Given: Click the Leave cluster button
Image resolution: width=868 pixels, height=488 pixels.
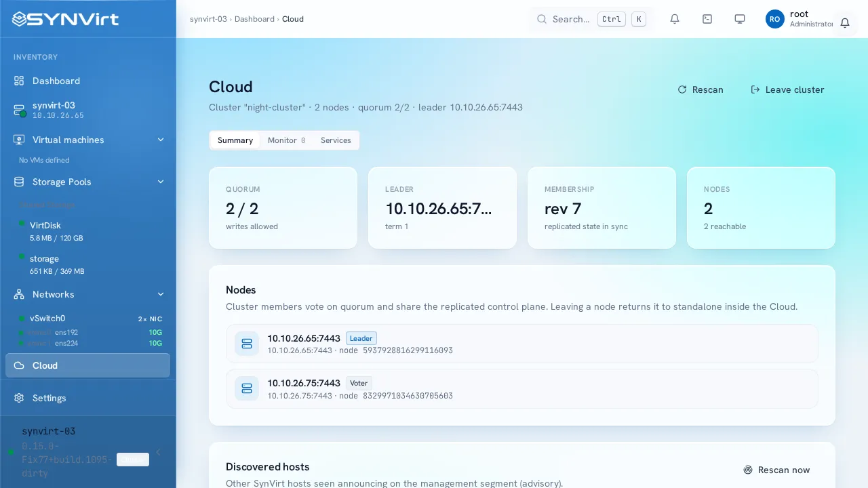Looking at the screenshot, I should (x=787, y=89).
